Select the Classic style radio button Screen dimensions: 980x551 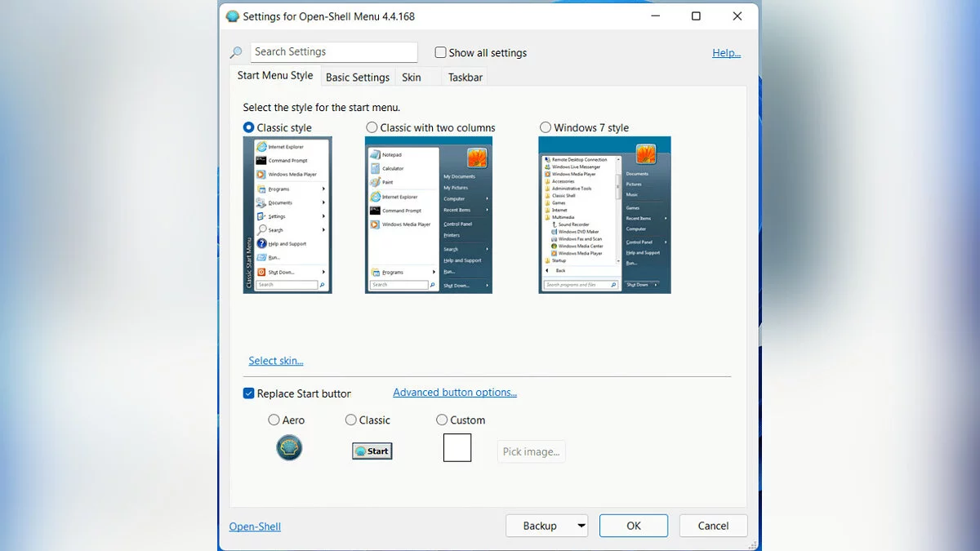point(249,127)
